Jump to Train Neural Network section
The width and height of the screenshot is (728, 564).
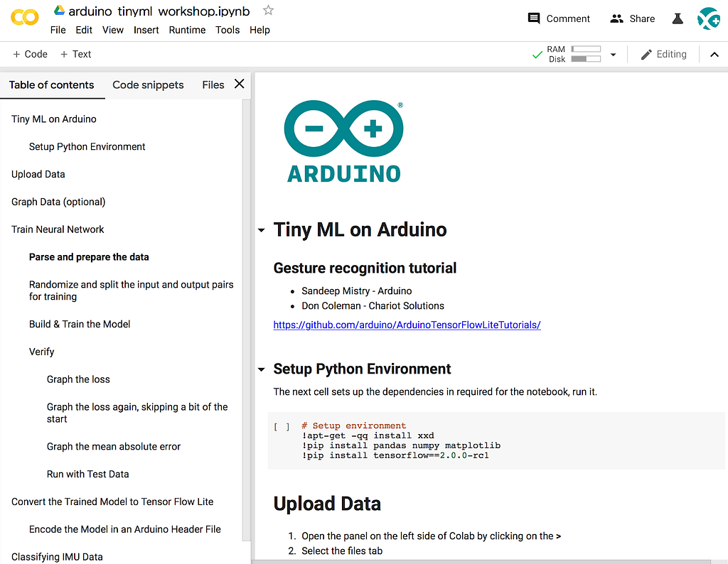click(x=58, y=229)
